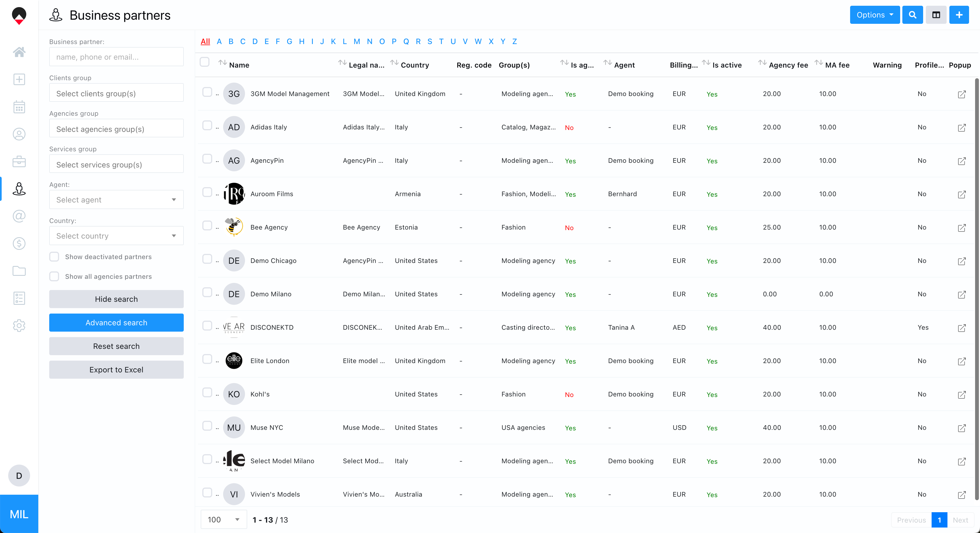
Task: Sort by MA fee column arrows
Action: [x=818, y=62]
